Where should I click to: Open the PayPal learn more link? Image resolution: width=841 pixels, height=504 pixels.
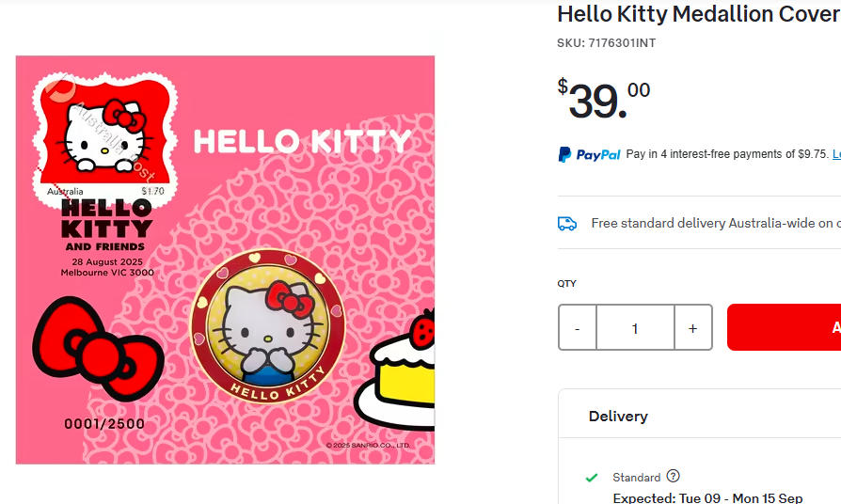[x=835, y=154]
